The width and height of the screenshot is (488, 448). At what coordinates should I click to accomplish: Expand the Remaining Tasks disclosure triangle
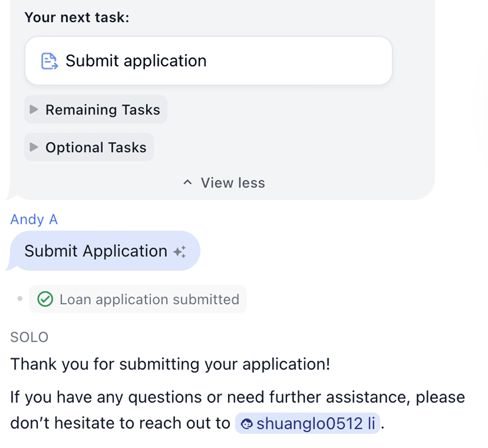click(34, 109)
